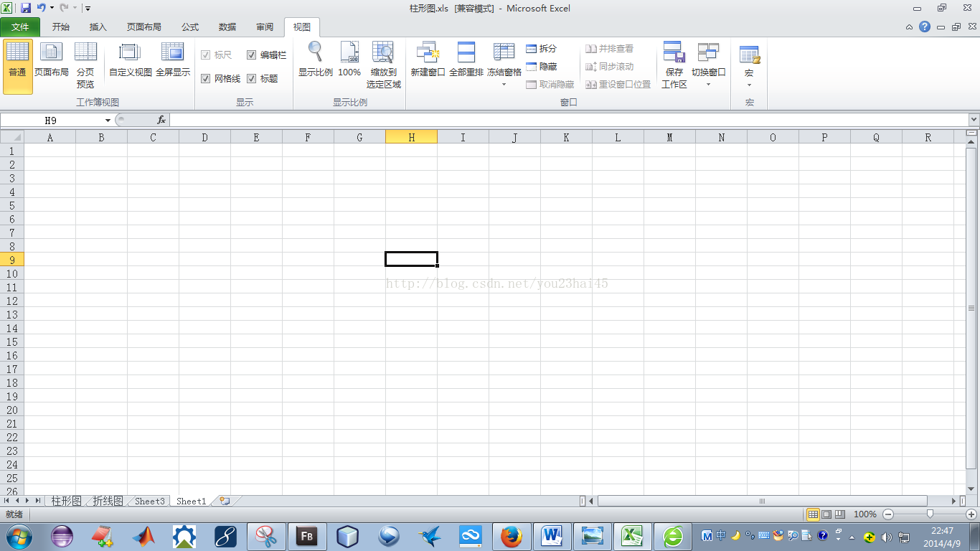This screenshot has width=980, height=551.
Task: Select Normal view icon in status bar
Action: click(814, 514)
